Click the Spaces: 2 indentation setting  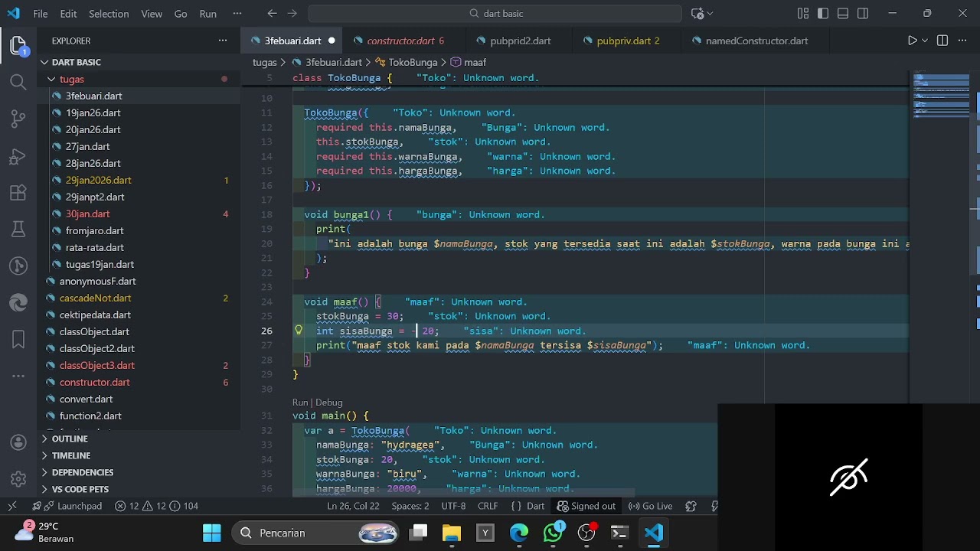pos(410,506)
